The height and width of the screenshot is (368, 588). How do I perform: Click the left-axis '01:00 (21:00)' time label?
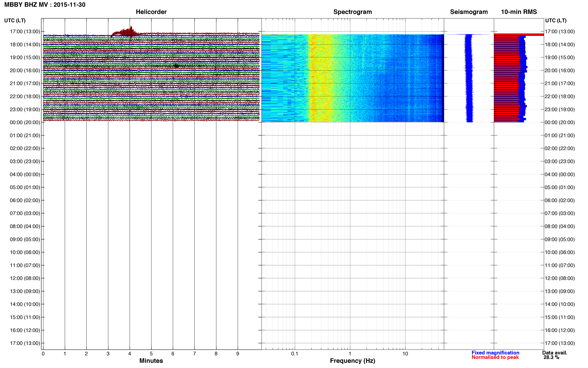pos(25,135)
